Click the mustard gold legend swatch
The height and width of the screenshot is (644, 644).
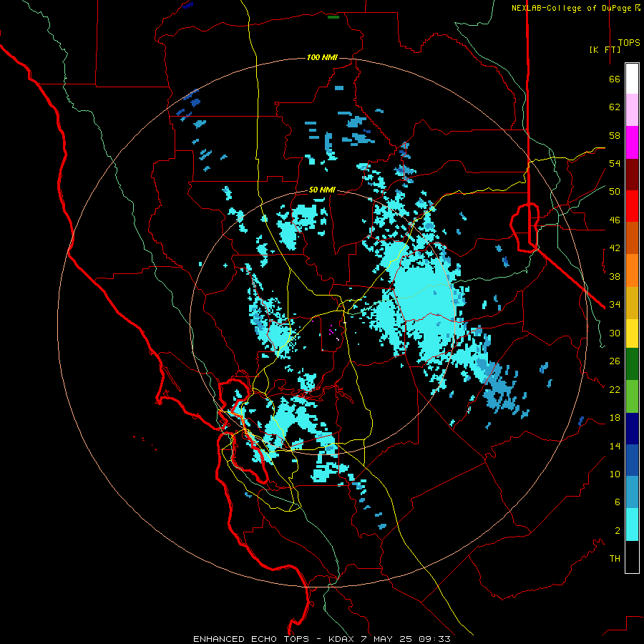pos(632,303)
